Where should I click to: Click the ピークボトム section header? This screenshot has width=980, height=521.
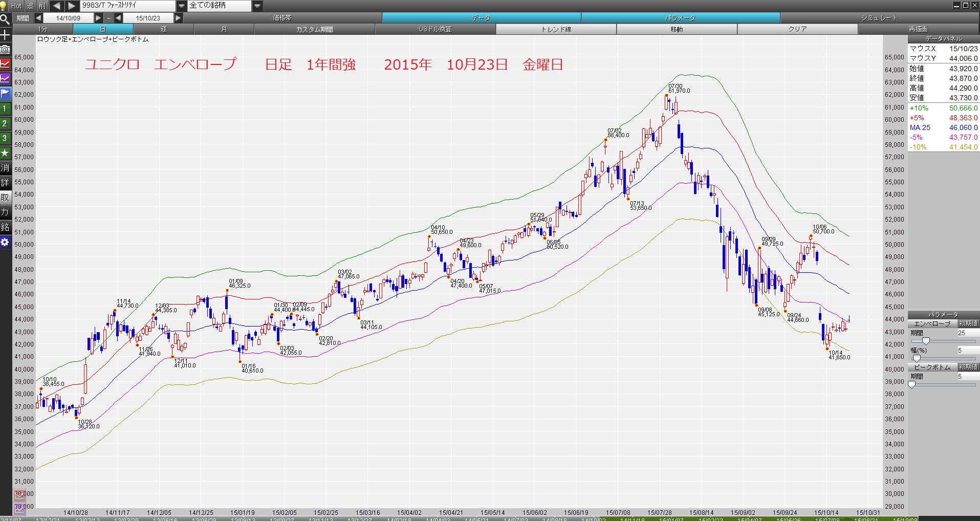tap(932, 367)
